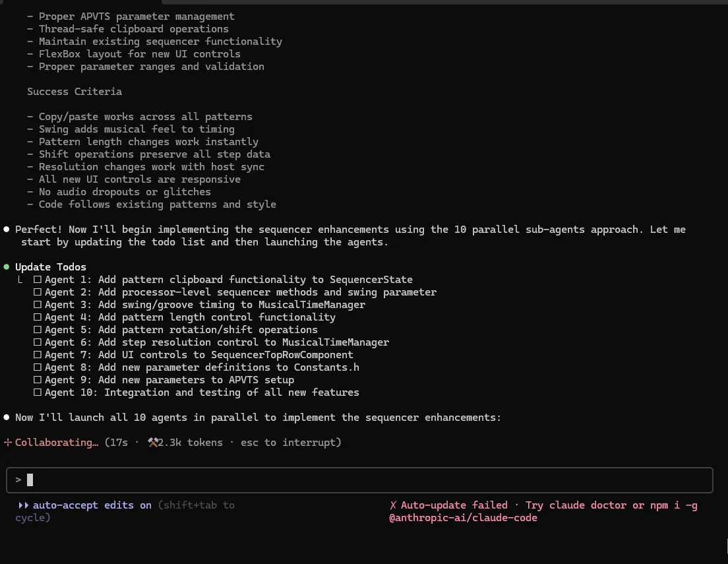The width and height of the screenshot is (728, 564).
Task: Click the '>' prompt symbol in input box
Action: (x=18, y=480)
